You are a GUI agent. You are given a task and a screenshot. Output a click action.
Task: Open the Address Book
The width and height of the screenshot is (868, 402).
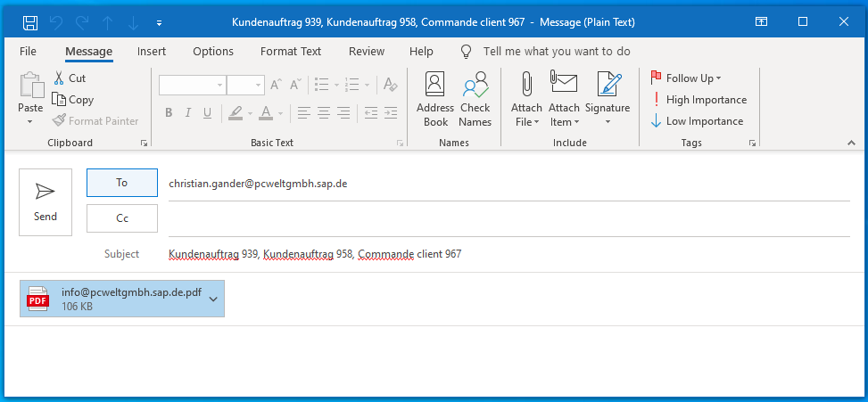(435, 84)
